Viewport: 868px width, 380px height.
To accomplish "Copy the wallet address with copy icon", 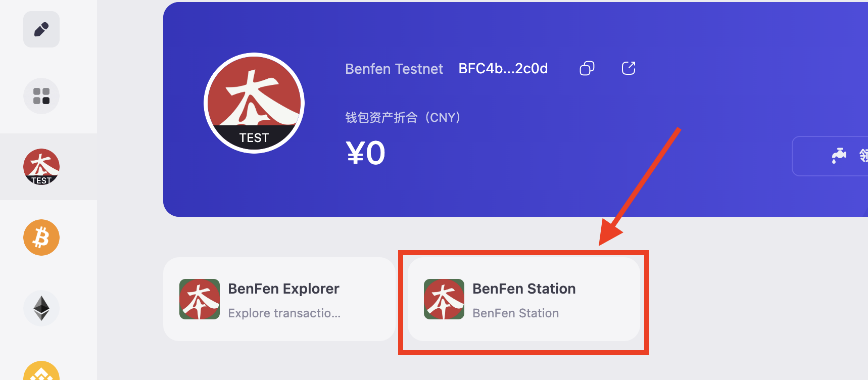I will [587, 68].
